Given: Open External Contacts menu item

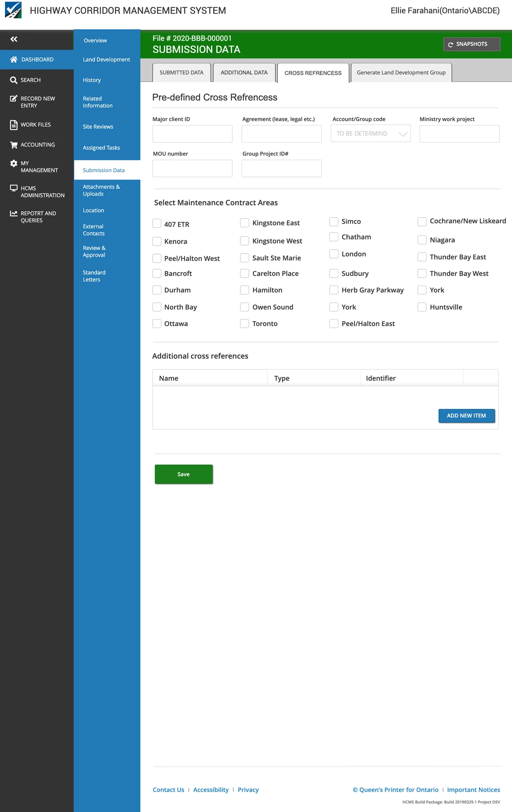Looking at the screenshot, I should click(x=94, y=230).
